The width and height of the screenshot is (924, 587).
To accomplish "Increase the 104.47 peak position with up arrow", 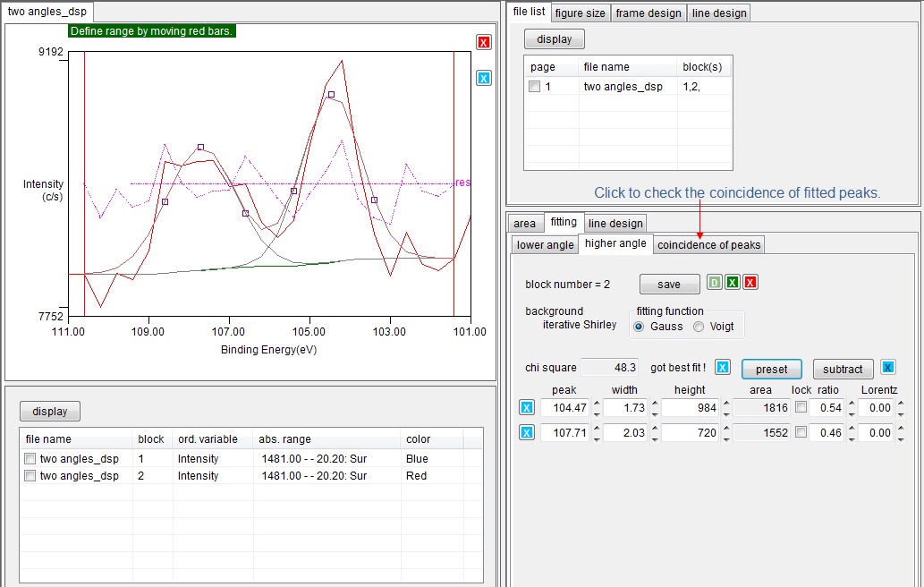I will (598, 404).
